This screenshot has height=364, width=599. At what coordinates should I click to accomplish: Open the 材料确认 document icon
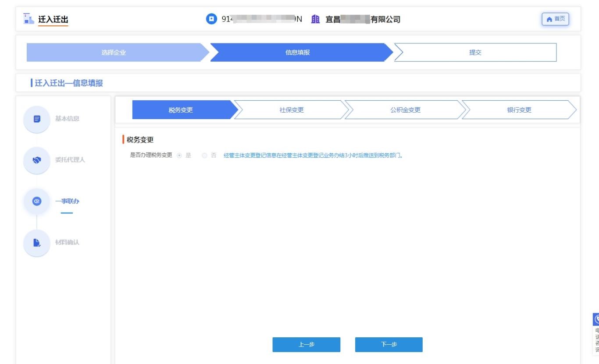(x=37, y=242)
